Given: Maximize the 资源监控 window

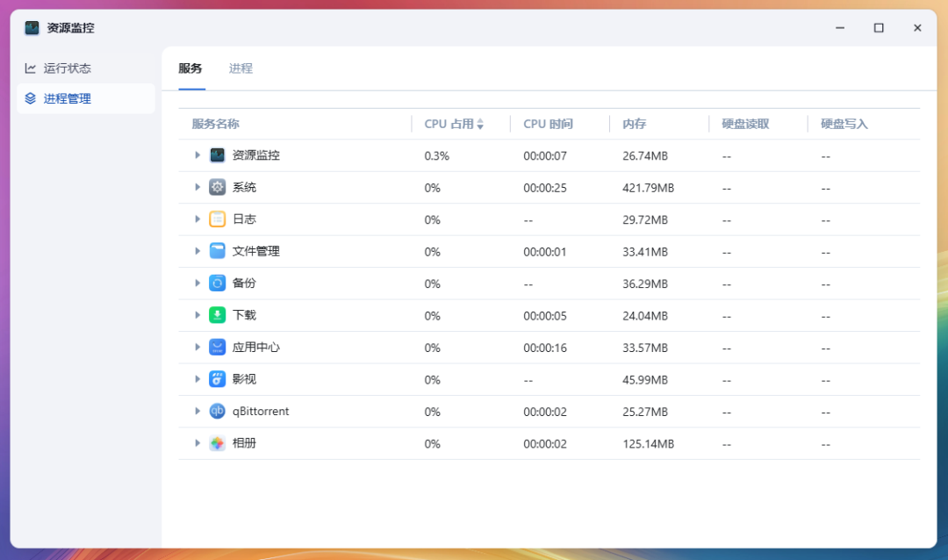Looking at the screenshot, I should [x=879, y=28].
